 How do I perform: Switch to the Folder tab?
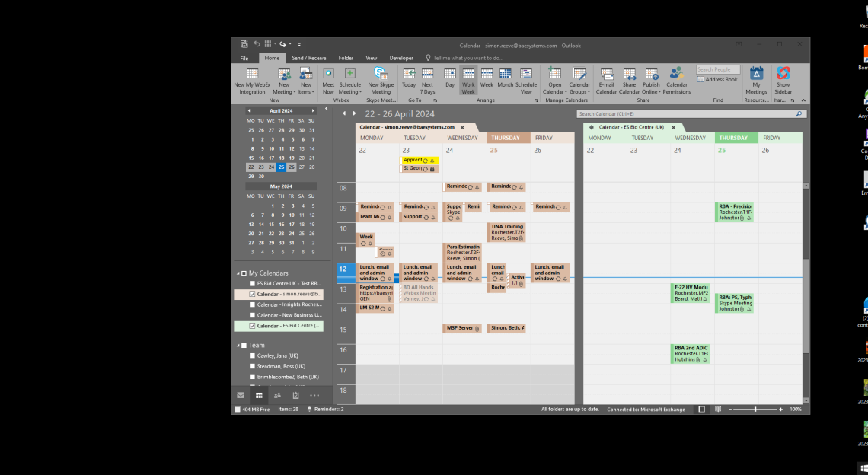click(346, 58)
